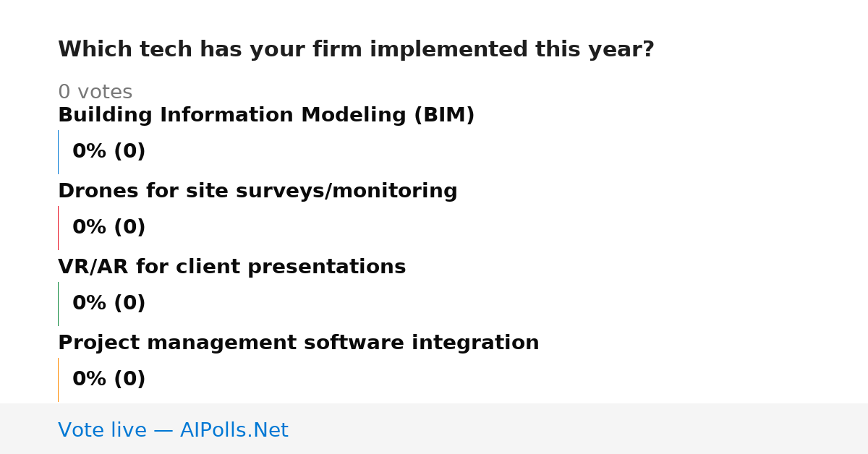Click the orange Project management result bar
868x454 pixels.
click(58, 380)
